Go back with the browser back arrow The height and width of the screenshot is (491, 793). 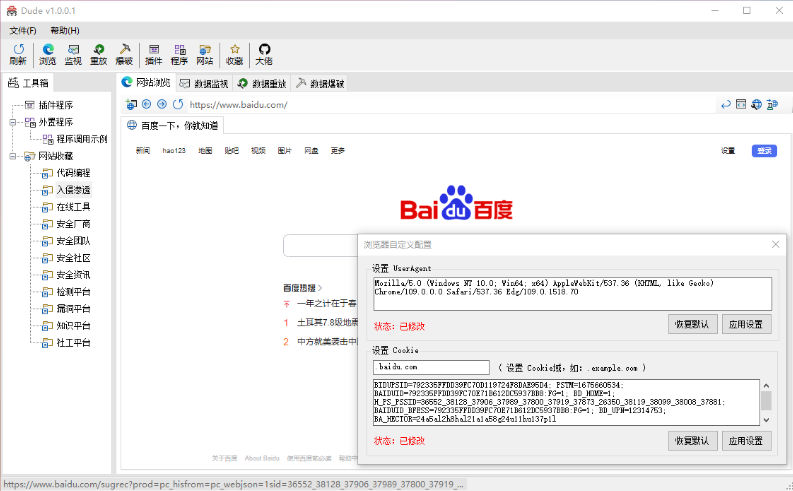[147, 104]
